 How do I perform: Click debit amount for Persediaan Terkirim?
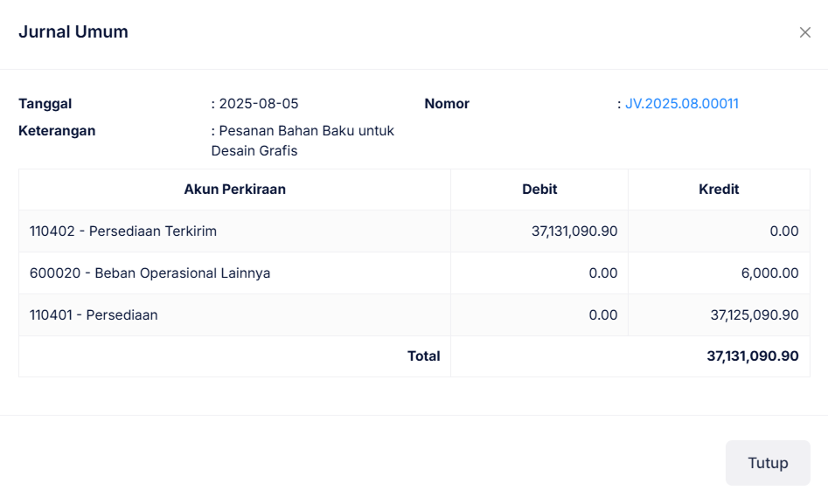574,231
